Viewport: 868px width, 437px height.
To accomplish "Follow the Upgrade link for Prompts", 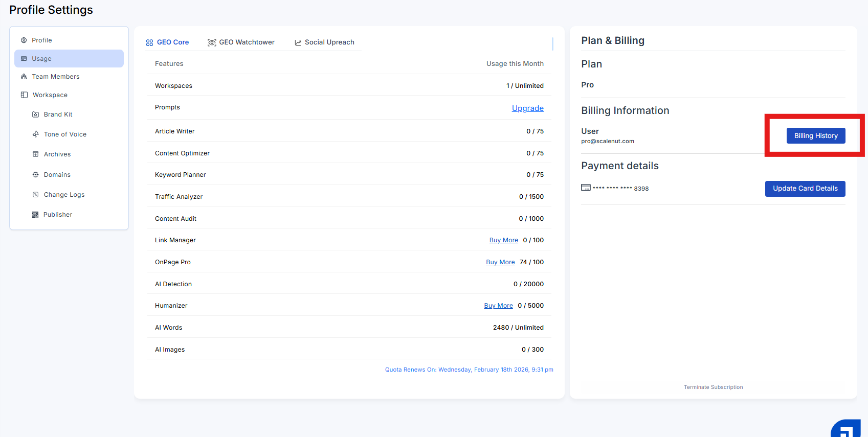I will tap(527, 108).
